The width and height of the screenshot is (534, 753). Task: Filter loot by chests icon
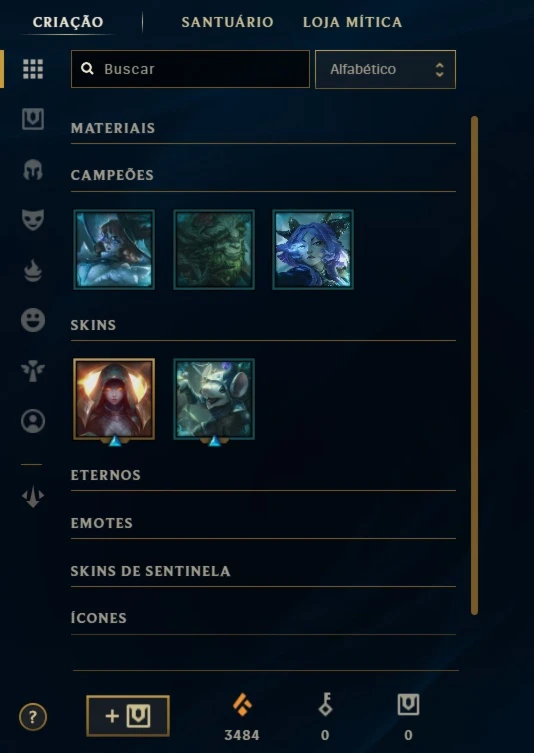pyautogui.click(x=33, y=119)
